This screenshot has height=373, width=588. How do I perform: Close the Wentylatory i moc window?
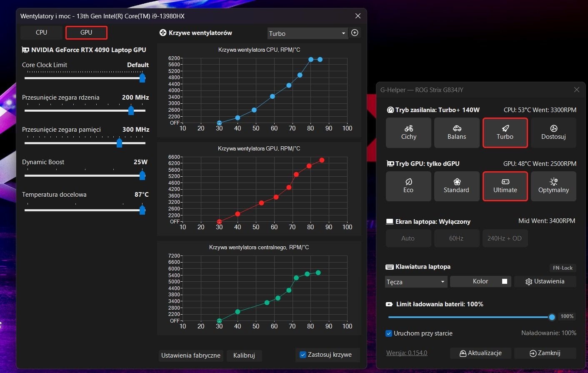click(358, 16)
